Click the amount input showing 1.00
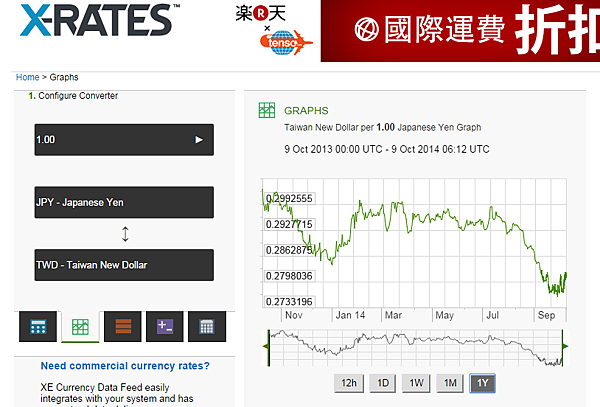The image size is (600, 407). 124,140
